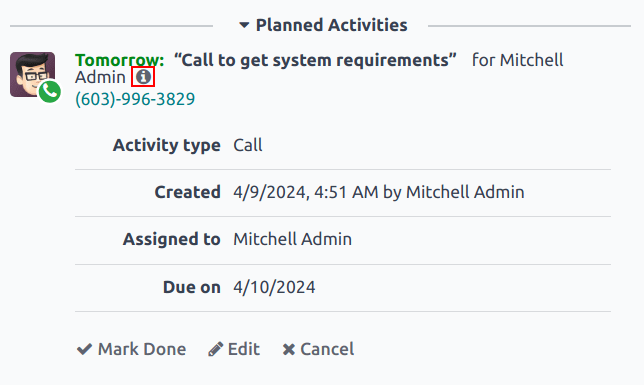644x385 pixels.
Task: Click the Activity type value Call
Action: coord(248,145)
